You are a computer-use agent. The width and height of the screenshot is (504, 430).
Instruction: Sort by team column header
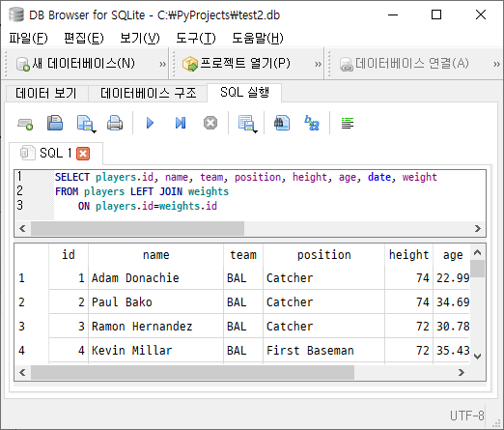243,255
